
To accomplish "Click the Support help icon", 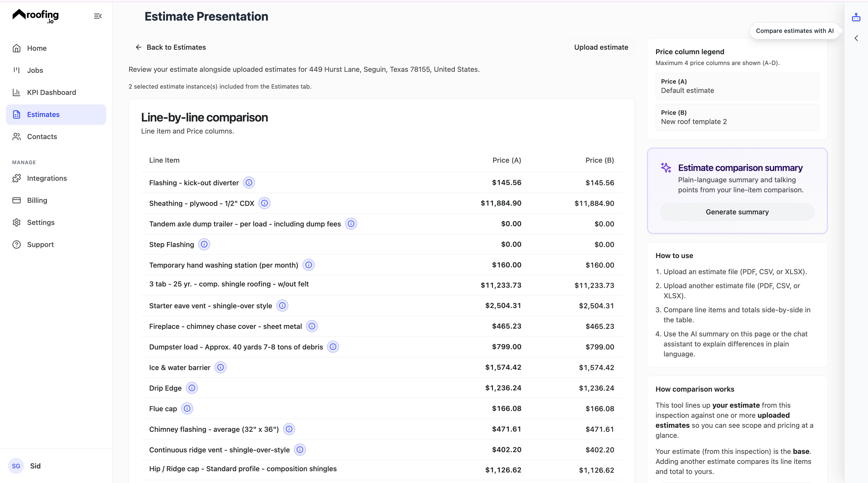I will 17,244.
